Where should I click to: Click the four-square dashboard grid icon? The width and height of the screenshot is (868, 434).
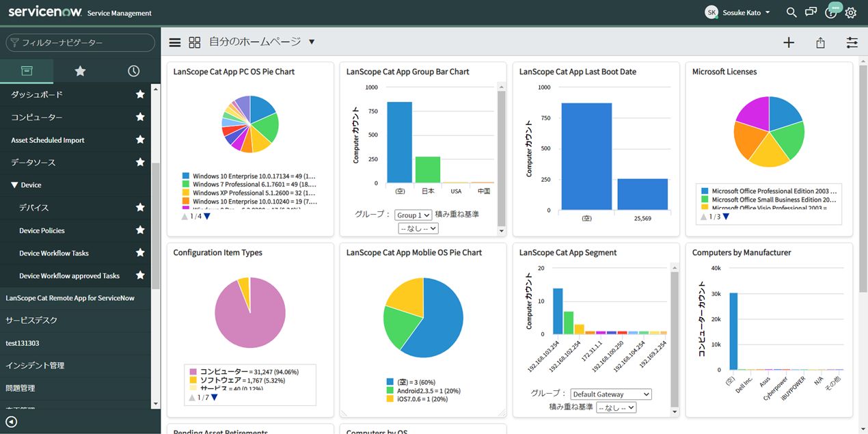[195, 42]
